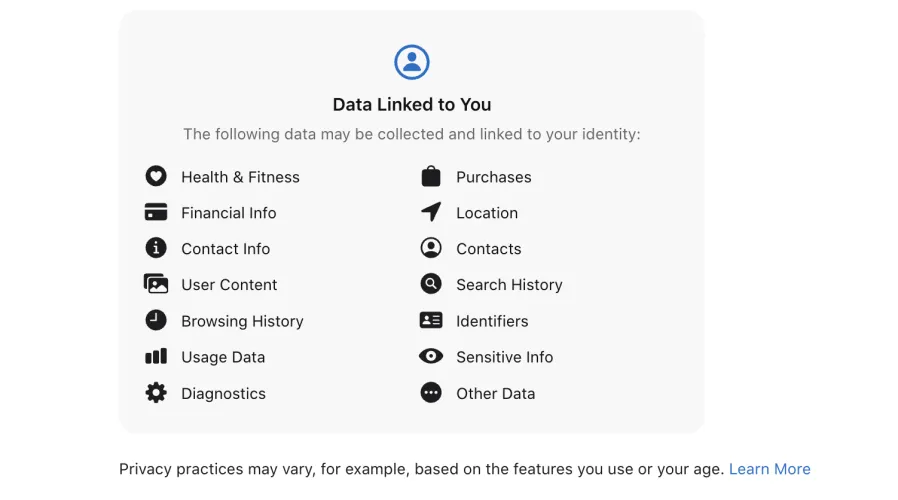The height and width of the screenshot is (500, 898).
Task: Click the Location arrow icon
Action: [431, 213]
